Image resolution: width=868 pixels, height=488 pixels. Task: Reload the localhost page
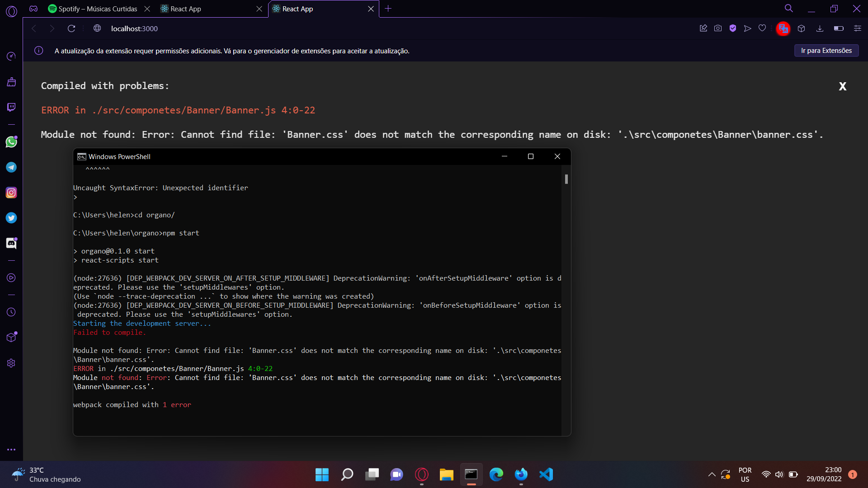coord(71,28)
